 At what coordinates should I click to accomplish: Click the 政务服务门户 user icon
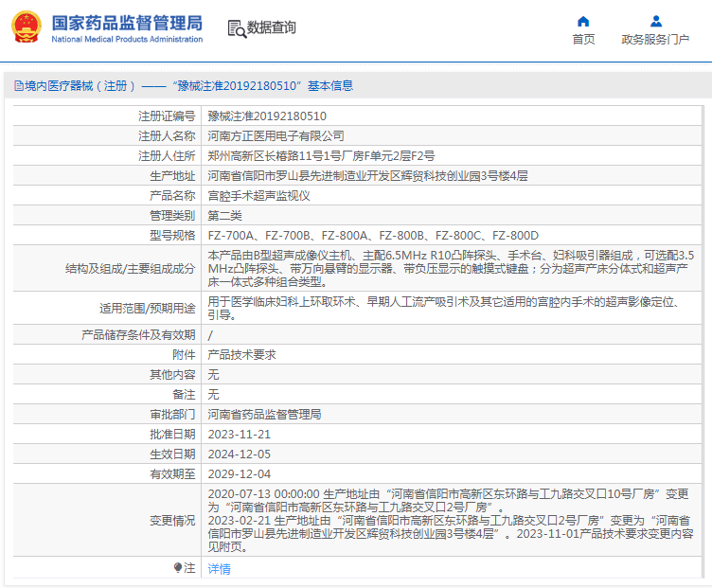coord(656,22)
